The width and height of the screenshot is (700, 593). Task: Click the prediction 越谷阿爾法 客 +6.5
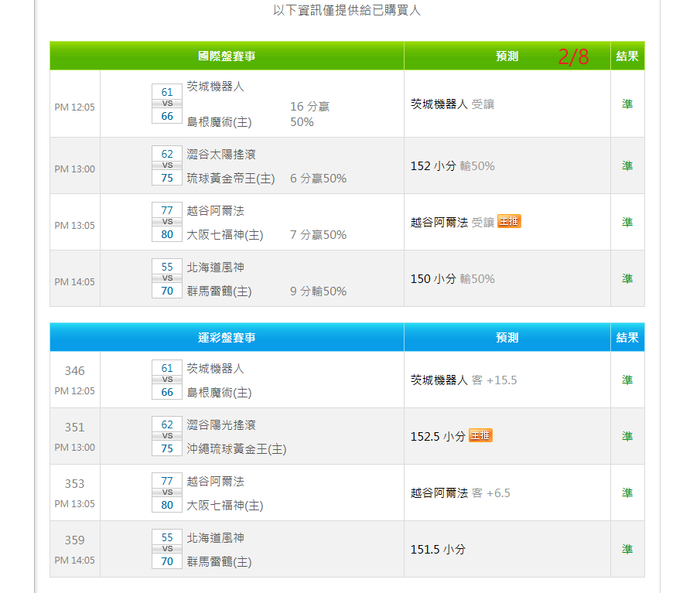coord(459,493)
